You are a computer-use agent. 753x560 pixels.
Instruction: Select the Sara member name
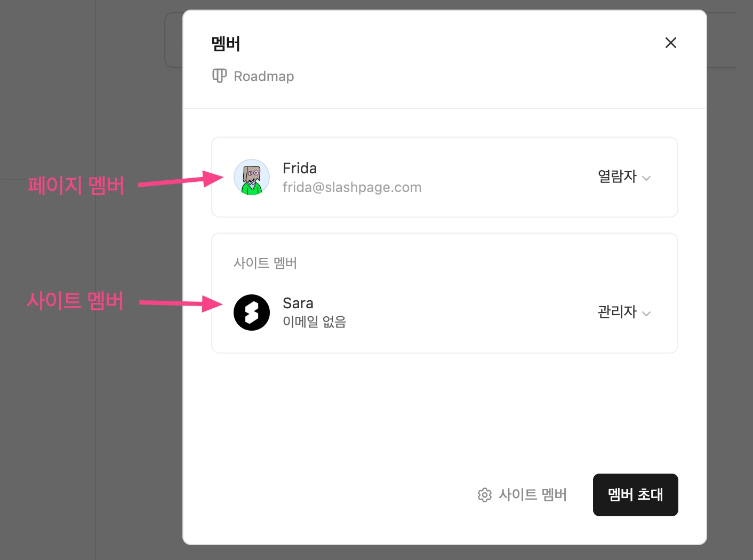tap(298, 303)
